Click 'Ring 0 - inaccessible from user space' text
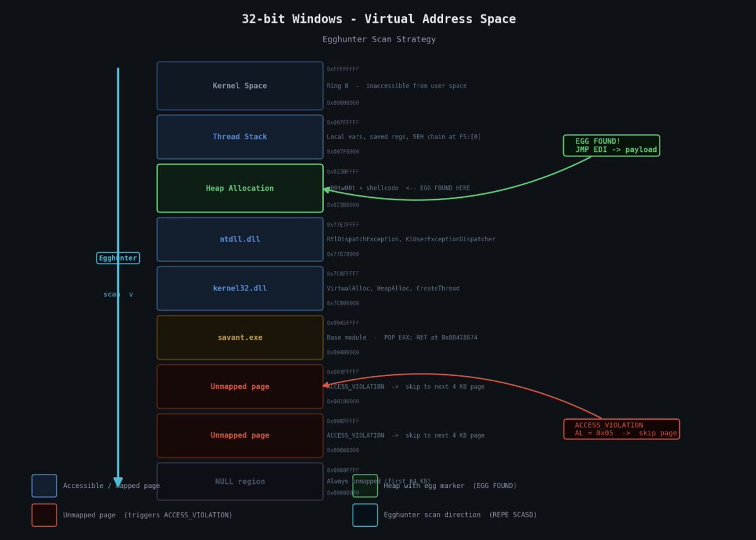 (397, 86)
